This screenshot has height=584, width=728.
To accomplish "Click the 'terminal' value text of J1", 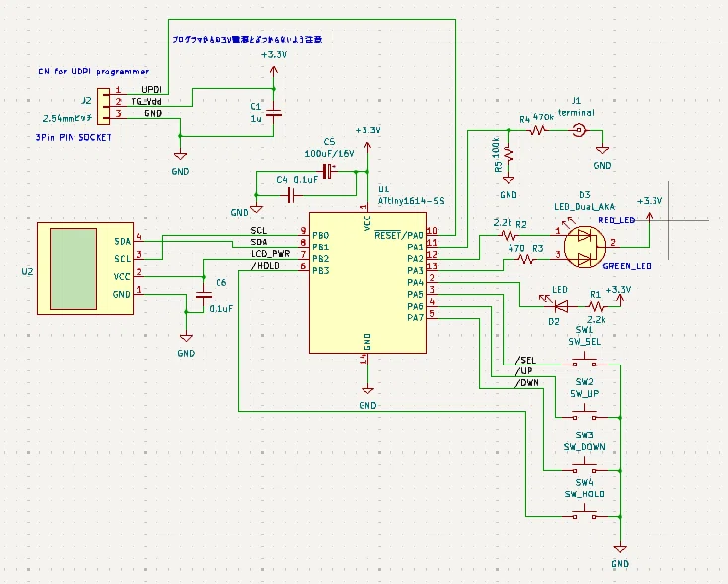I will click(x=576, y=113).
